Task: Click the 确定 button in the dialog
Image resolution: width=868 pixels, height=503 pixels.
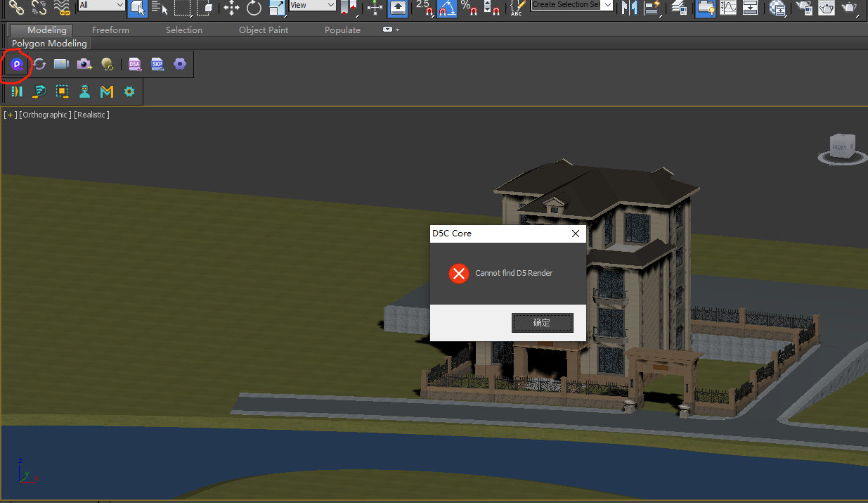Action: click(542, 323)
